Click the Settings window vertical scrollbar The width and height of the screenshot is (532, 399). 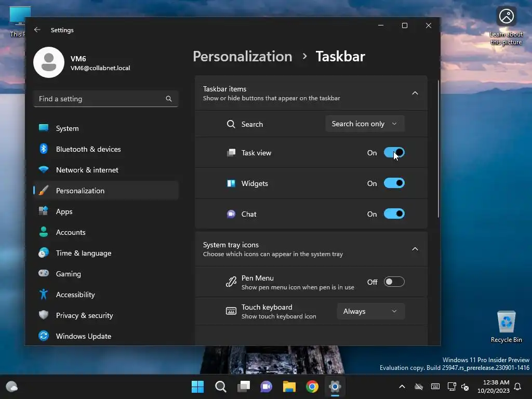[438, 149]
